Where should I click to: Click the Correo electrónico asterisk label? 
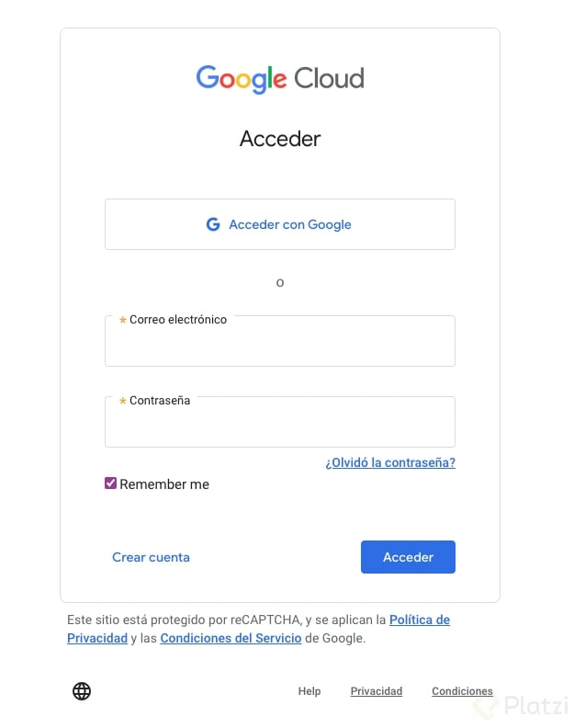click(x=173, y=320)
